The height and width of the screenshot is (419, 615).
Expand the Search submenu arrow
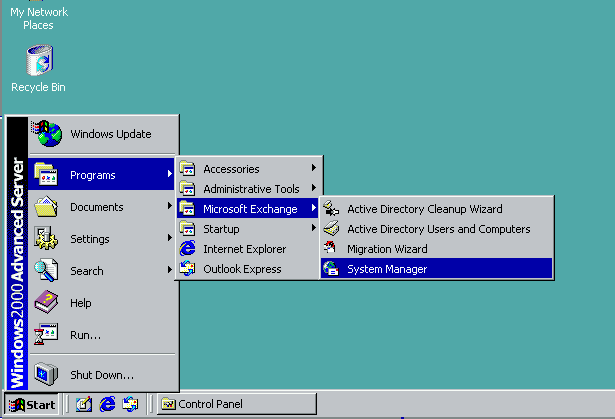169,270
